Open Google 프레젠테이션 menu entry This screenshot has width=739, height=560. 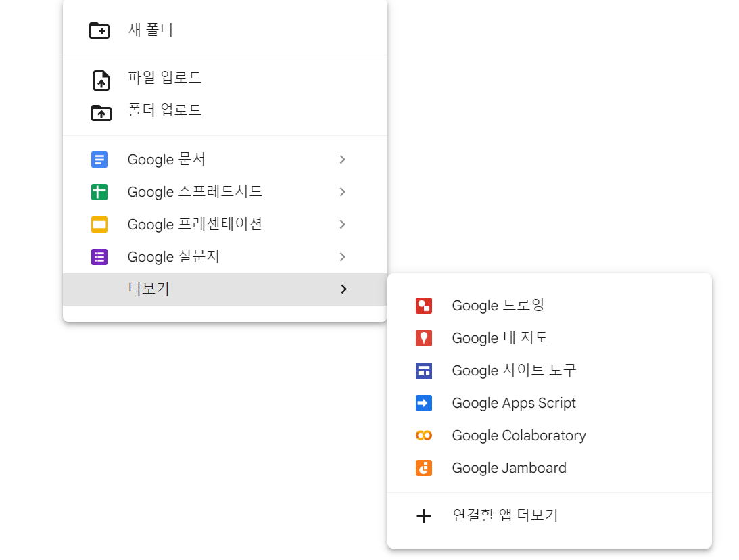[x=225, y=225]
